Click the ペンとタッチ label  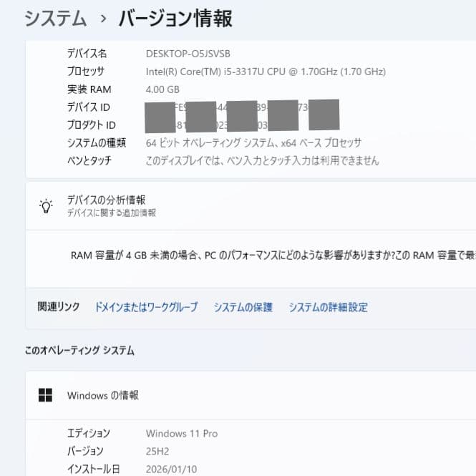(89, 160)
